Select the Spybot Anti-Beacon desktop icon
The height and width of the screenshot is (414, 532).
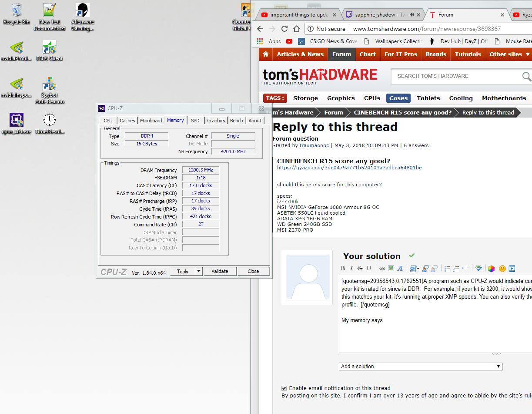[50, 91]
